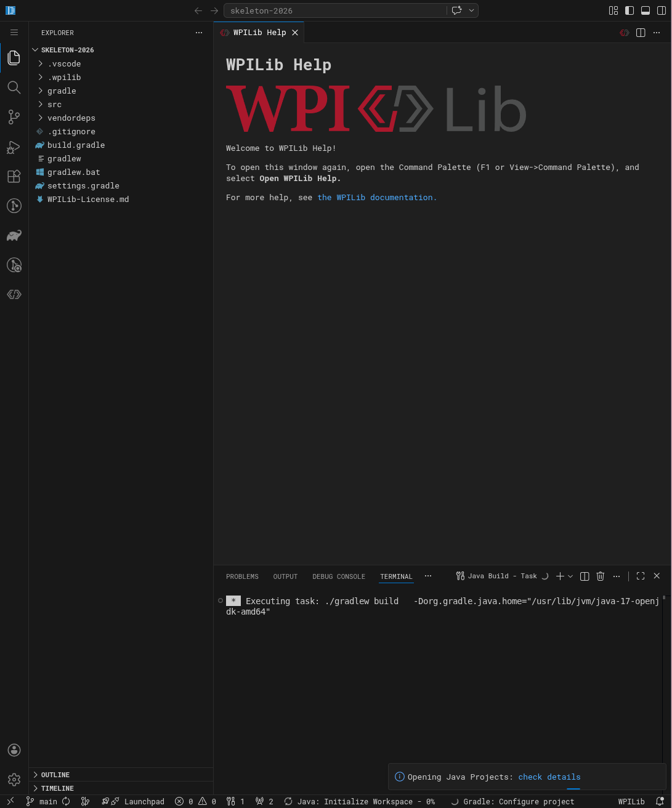Viewport: 672px width, 808px height.
Task: Split the editor to the right
Action: click(x=641, y=33)
